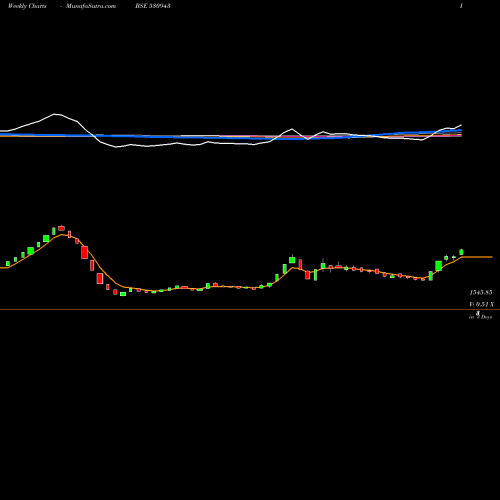This screenshot has height=500, width=500.
Task: Click the "Weekly Charts" title text
Action: (x=27, y=6)
